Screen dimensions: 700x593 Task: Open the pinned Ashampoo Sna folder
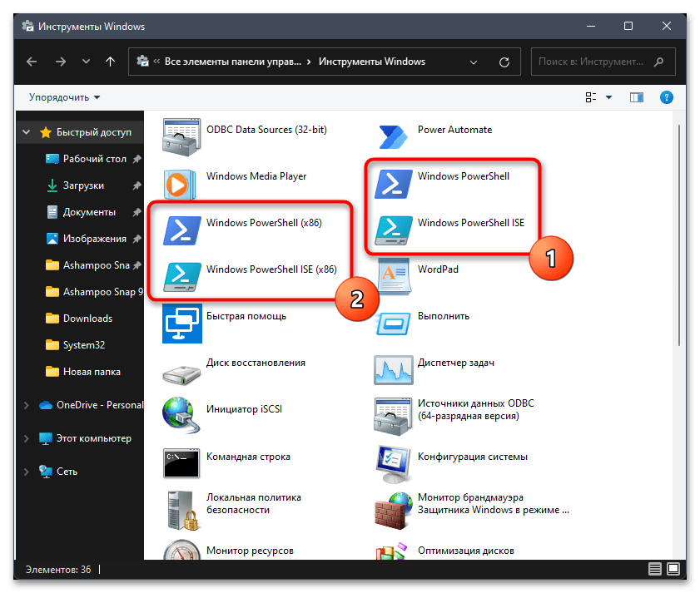pyautogui.click(x=87, y=265)
